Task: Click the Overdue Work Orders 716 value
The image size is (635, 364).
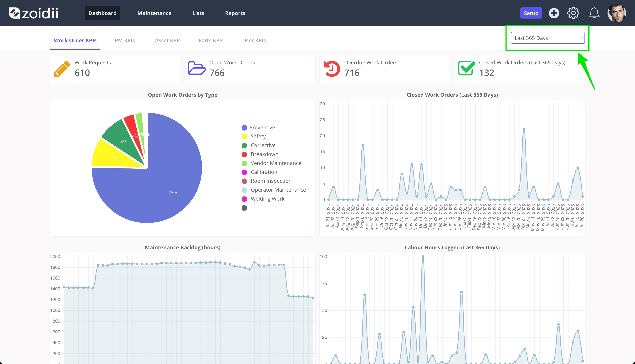Action: (x=352, y=73)
